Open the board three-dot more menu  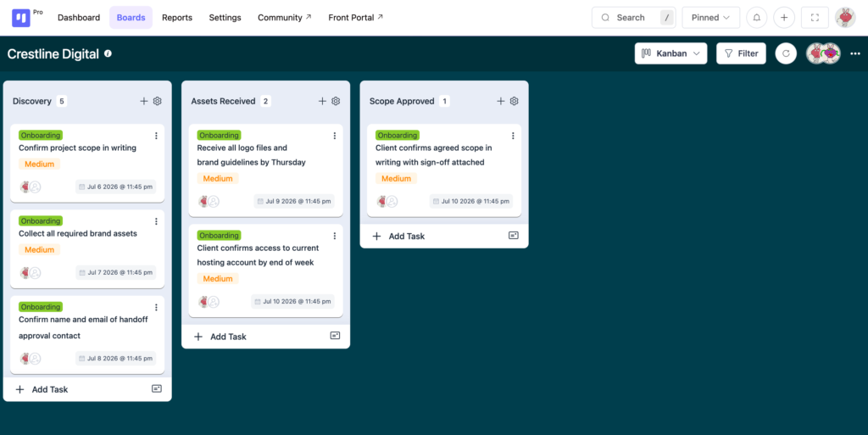[855, 53]
